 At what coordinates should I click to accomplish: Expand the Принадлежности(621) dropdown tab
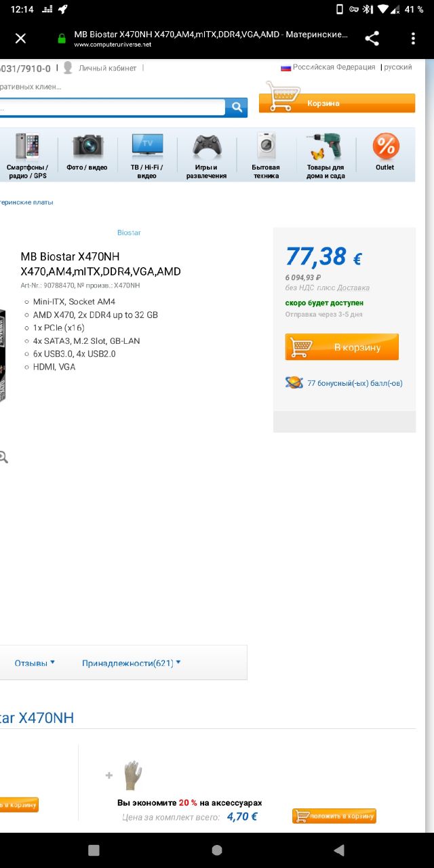pos(132,663)
